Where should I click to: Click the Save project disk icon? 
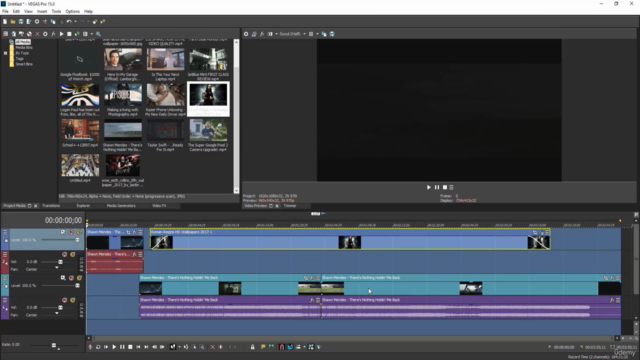point(21,22)
